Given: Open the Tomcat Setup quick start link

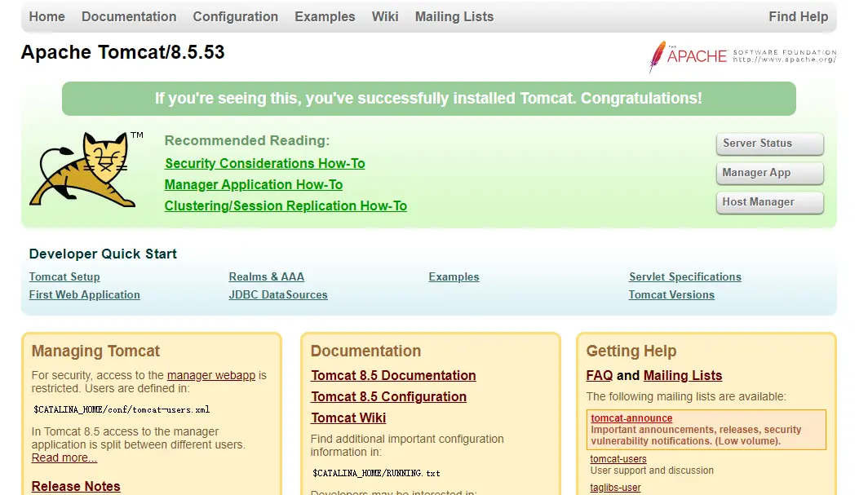Looking at the screenshot, I should tap(64, 277).
